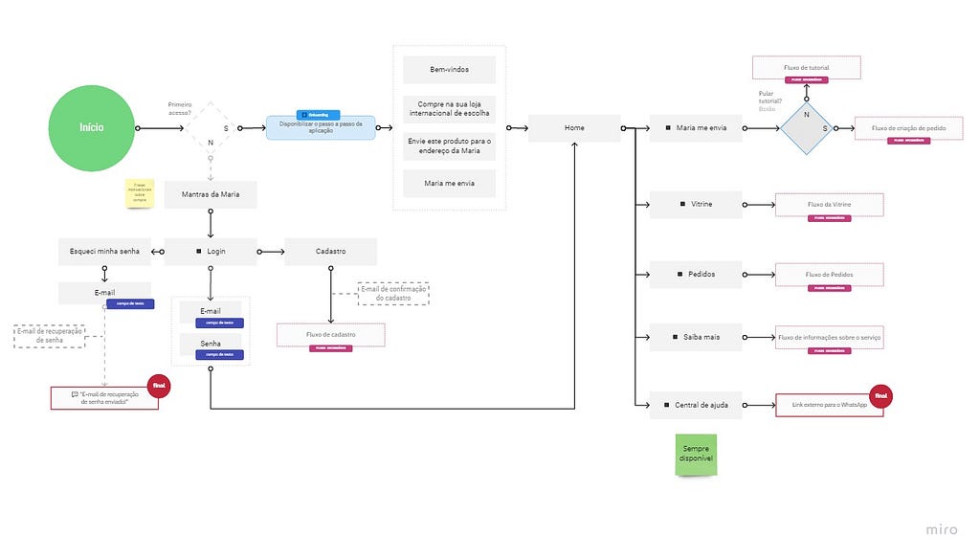The height and width of the screenshot is (557, 980).
Task: Select the Mantras da Maria node
Action: point(211,194)
